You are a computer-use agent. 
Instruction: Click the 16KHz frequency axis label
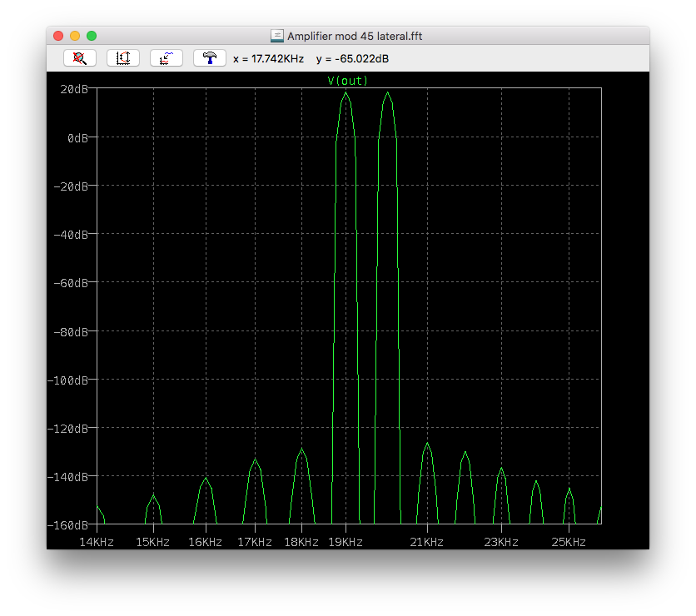click(205, 542)
